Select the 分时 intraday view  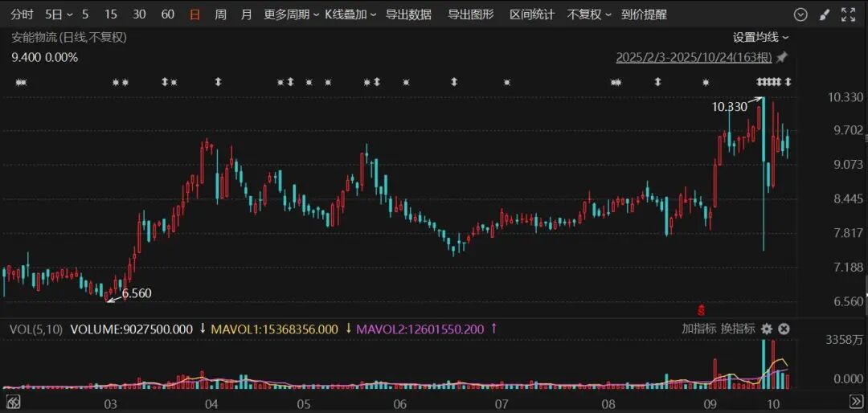[x=23, y=14]
